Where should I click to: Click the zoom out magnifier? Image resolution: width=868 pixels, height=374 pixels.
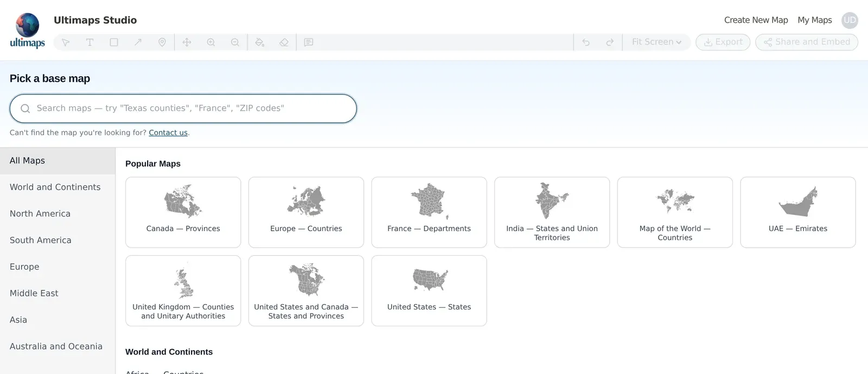[x=235, y=42]
